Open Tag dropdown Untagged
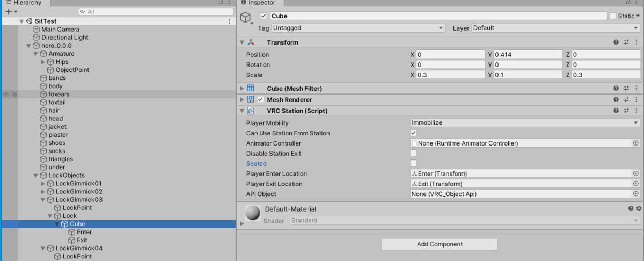This screenshot has width=644, height=261. pos(358,28)
